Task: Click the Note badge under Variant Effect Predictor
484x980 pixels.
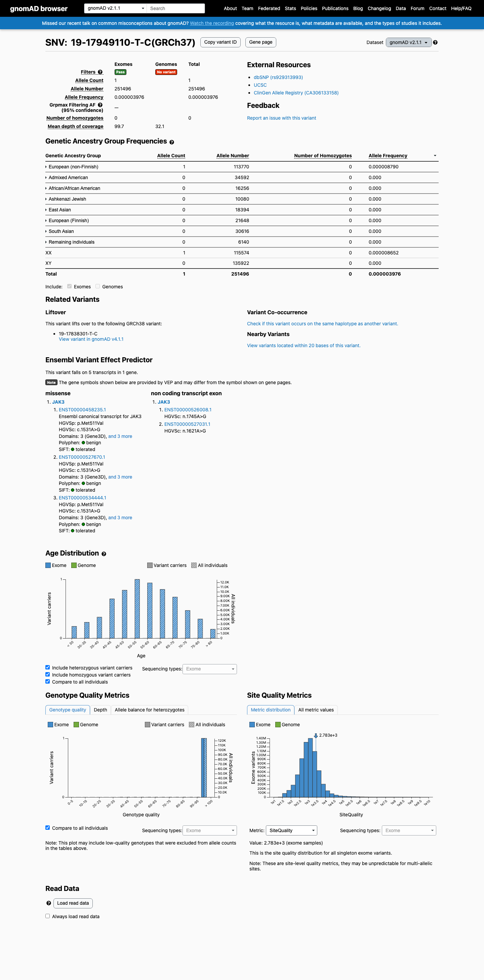Action: coord(51,382)
